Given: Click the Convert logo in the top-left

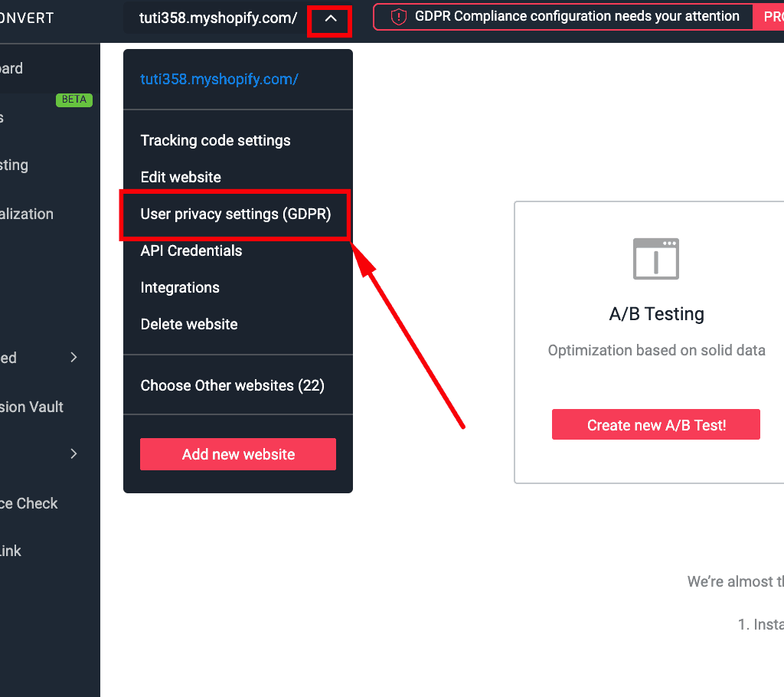Looking at the screenshot, I should (x=27, y=18).
